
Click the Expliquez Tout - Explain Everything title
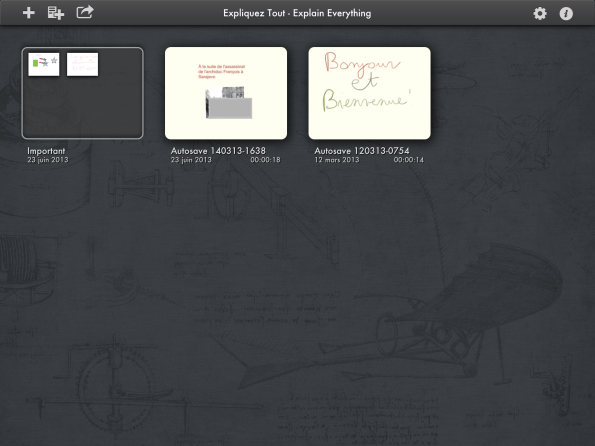pos(297,13)
